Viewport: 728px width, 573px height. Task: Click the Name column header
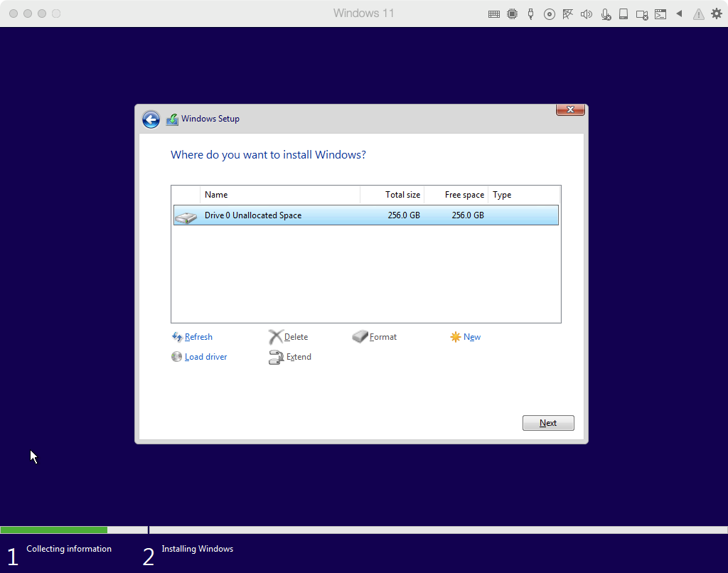coord(280,195)
